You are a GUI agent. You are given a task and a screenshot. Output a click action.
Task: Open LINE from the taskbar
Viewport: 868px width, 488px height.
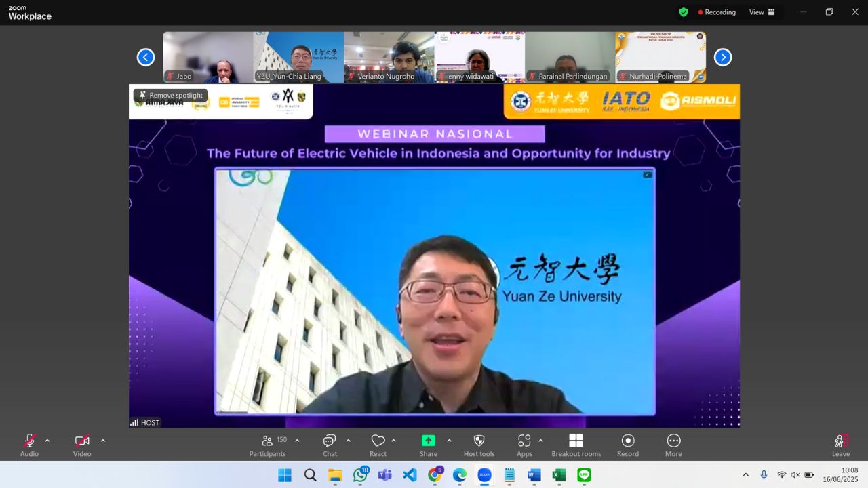(x=584, y=475)
